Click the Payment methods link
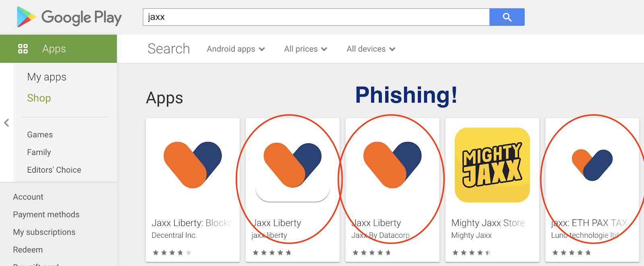Screen dimensions: 644x266 (46, 214)
